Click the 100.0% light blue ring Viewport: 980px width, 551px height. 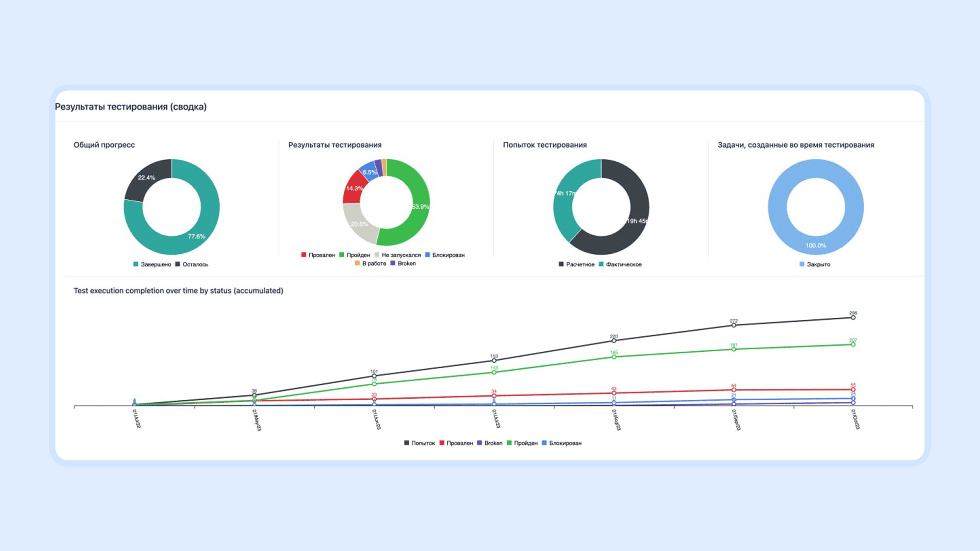[x=816, y=245]
